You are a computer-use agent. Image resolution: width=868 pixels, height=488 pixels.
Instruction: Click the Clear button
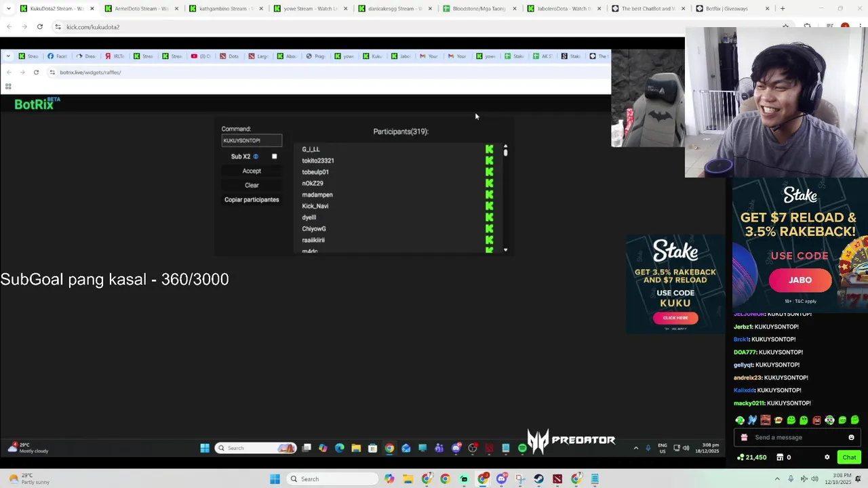(x=252, y=185)
